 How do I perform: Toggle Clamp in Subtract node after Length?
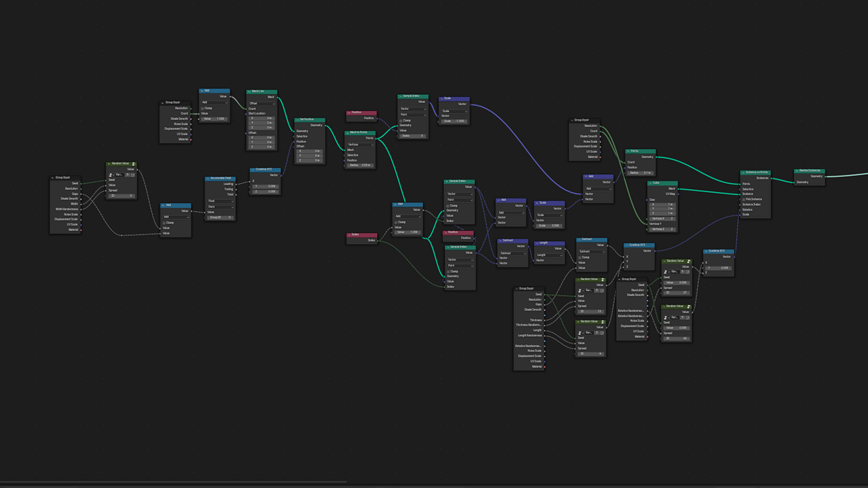pos(580,257)
